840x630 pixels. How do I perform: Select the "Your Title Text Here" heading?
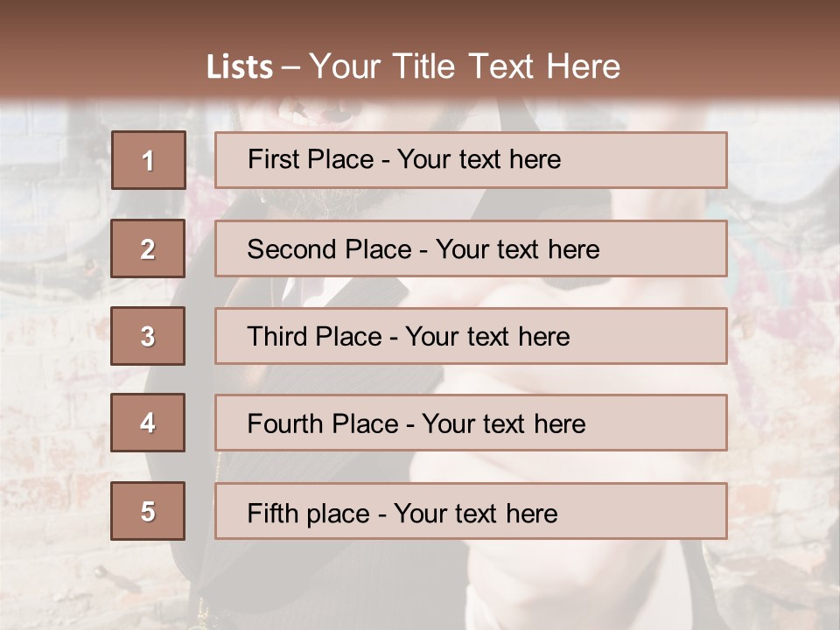[x=465, y=66]
